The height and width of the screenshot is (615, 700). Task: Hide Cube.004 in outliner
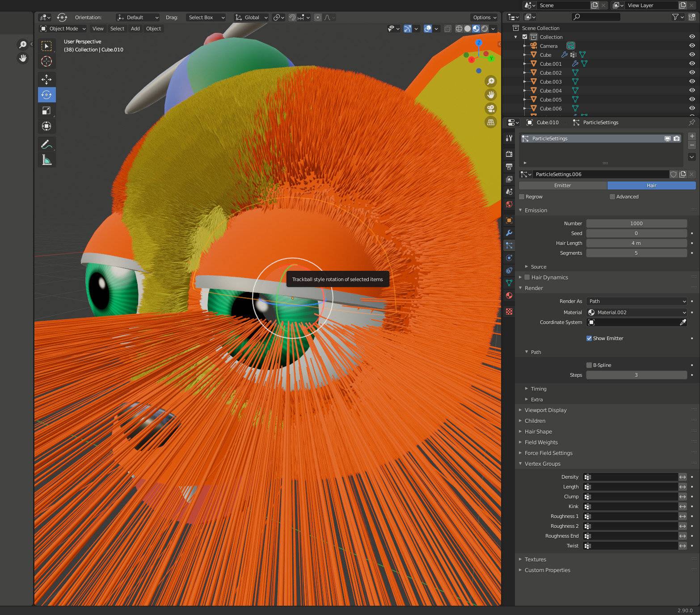[x=692, y=90]
